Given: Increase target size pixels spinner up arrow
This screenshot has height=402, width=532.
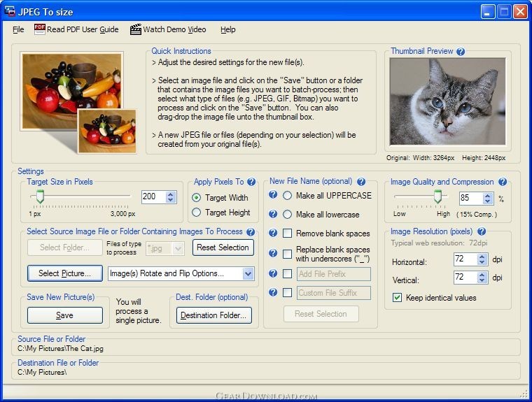Looking at the screenshot, I should (x=171, y=194).
